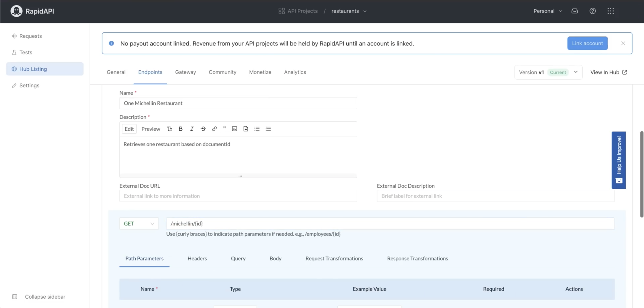Viewport: 644px width, 308px height.
Task: Select Hub Listing in the sidebar
Action: tap(45, 69)
